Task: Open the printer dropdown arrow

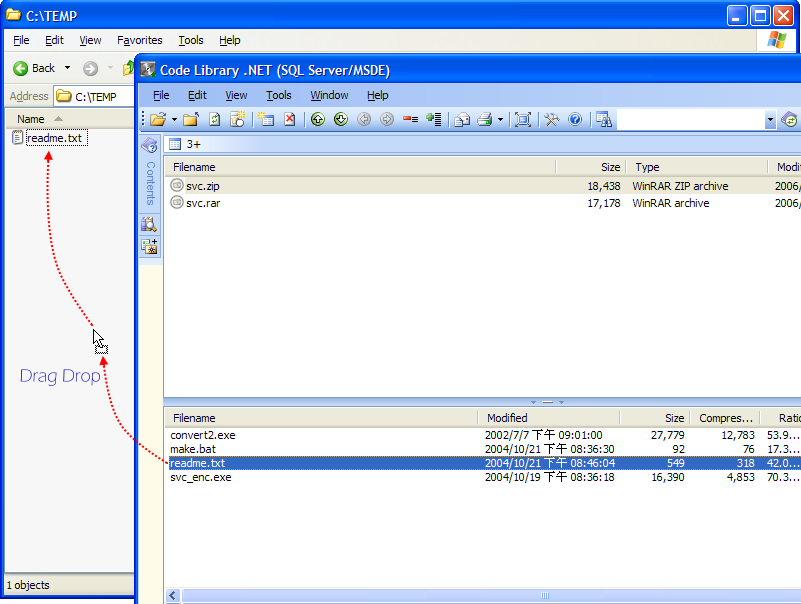Action: click(500, 120)
